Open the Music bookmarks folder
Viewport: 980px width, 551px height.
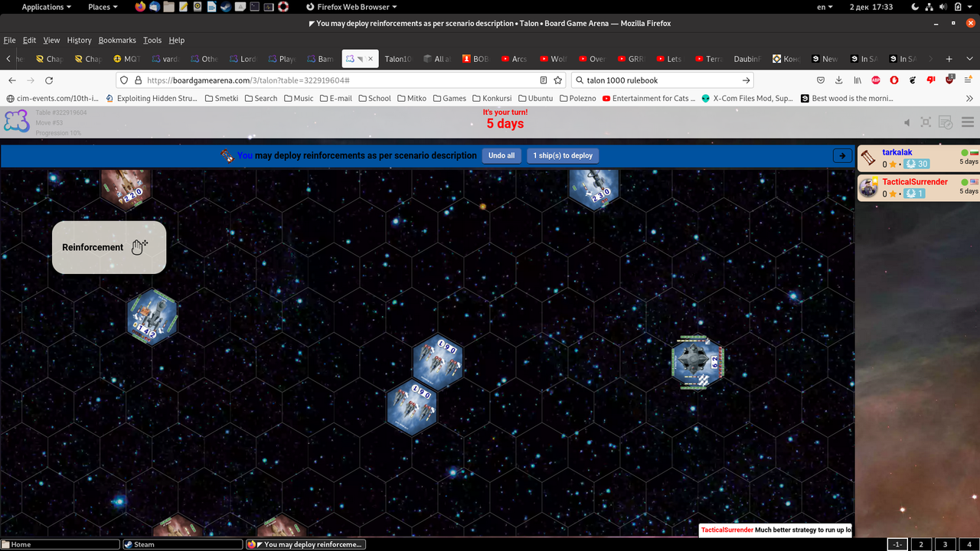pos(299,98)
